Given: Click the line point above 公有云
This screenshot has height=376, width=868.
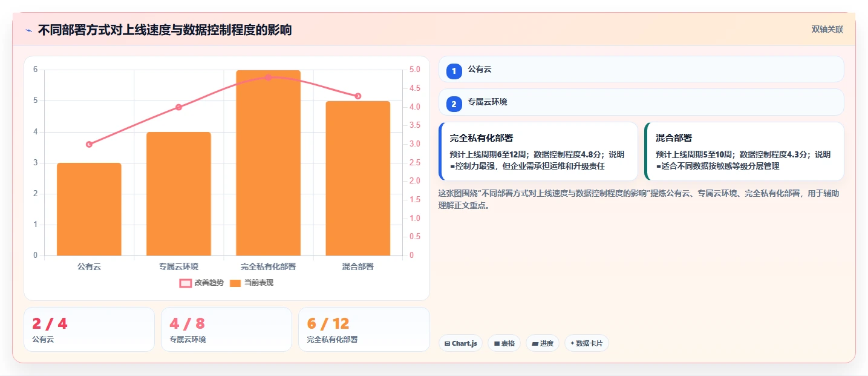Looking at the screenshot, I should pos(89,144).
